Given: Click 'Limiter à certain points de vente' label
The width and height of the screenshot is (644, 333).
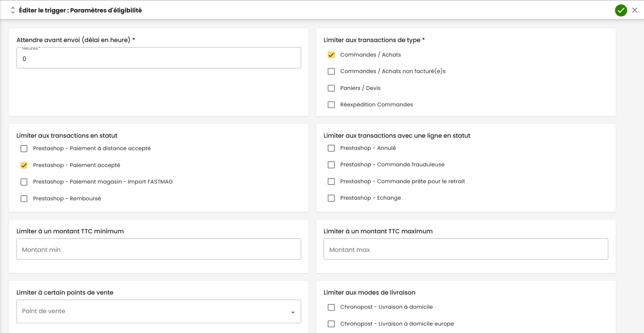Looking at the screenshot, I should pyautogui.click(x=65, y=293).
